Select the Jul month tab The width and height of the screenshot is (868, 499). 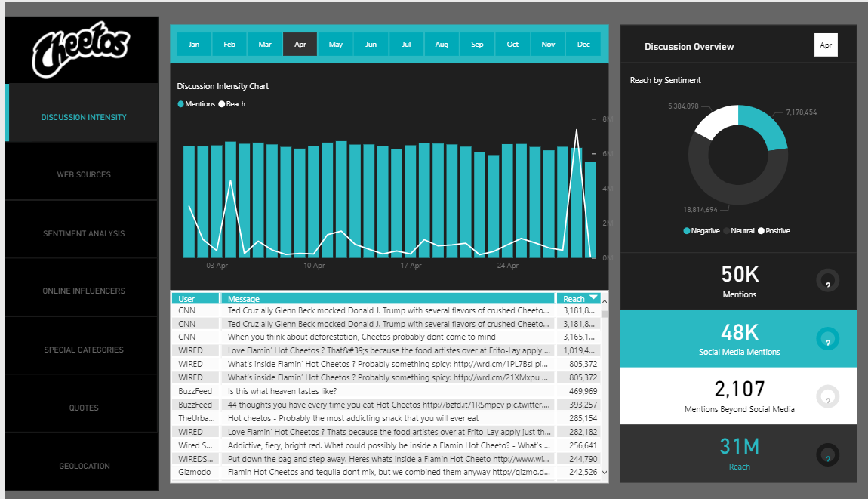tap(406, 45)
